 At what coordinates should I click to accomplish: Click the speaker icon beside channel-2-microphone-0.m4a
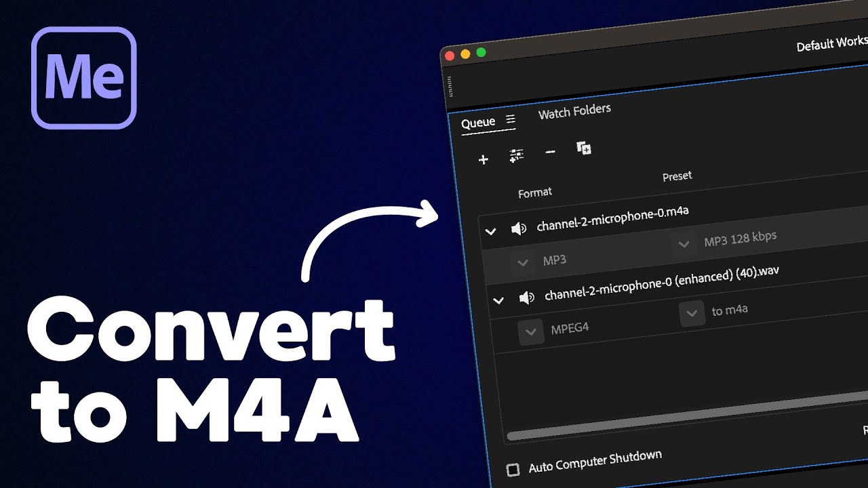coord(519,229)
